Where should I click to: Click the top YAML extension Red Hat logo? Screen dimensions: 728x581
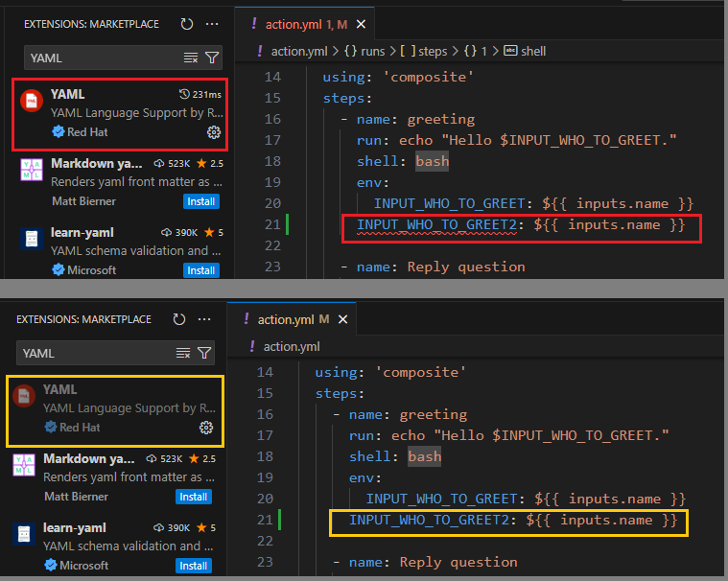pos(32,101)
